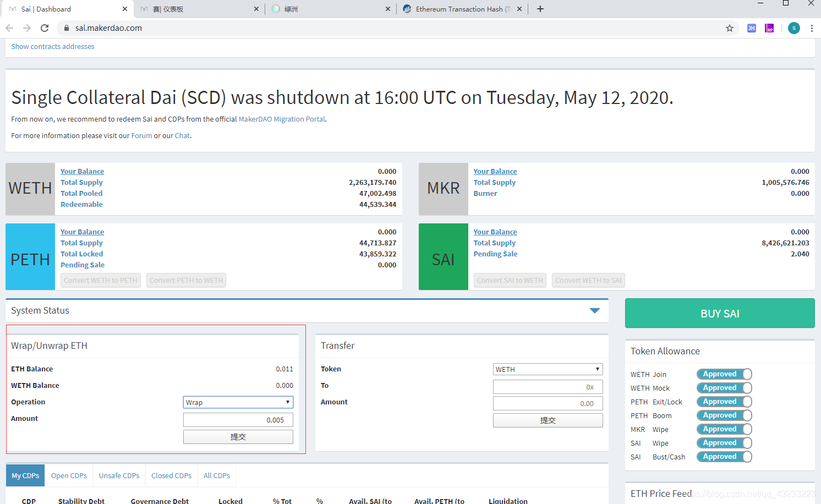Open the Chat link

pos(182,135)
